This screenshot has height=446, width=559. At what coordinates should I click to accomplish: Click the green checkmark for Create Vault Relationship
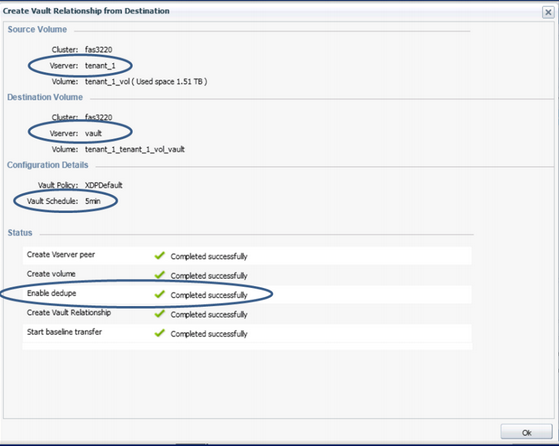[x=159, y=314]
